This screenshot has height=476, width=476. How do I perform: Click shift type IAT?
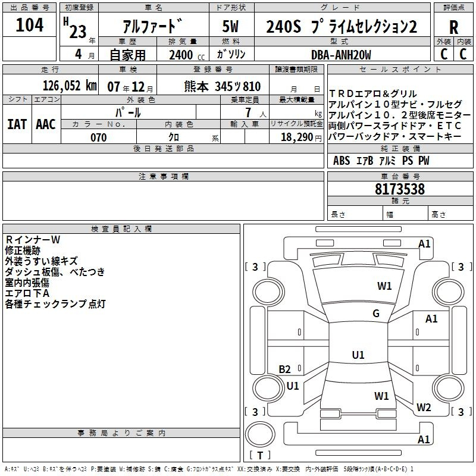(x=17, y=124)
